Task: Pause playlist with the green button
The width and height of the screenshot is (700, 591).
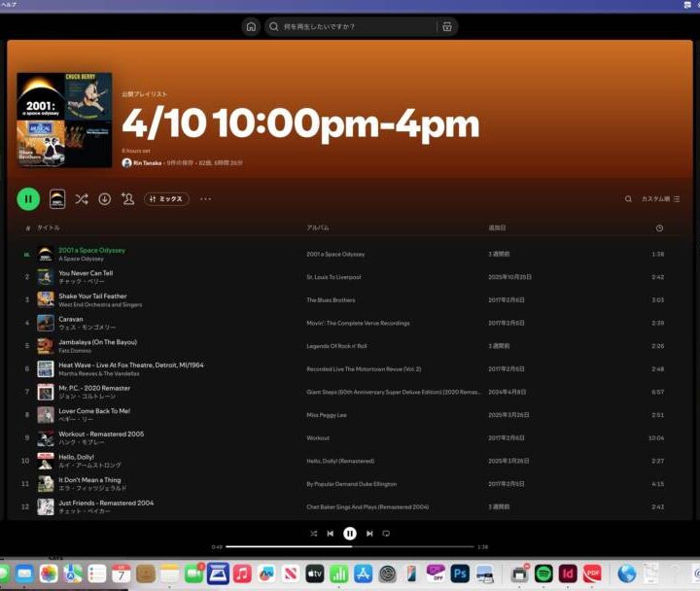Action: (28, 199)
